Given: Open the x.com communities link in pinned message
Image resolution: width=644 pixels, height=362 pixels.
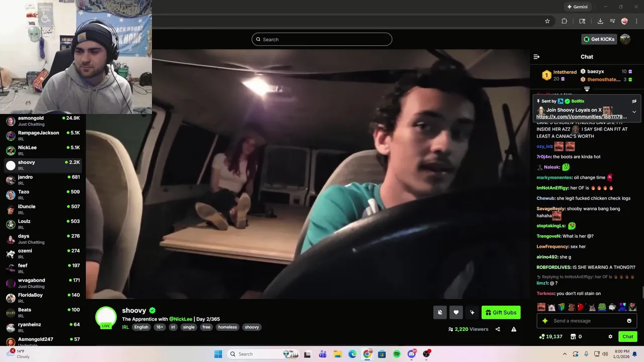Looking at the screenshot, I should coord(582,117).
